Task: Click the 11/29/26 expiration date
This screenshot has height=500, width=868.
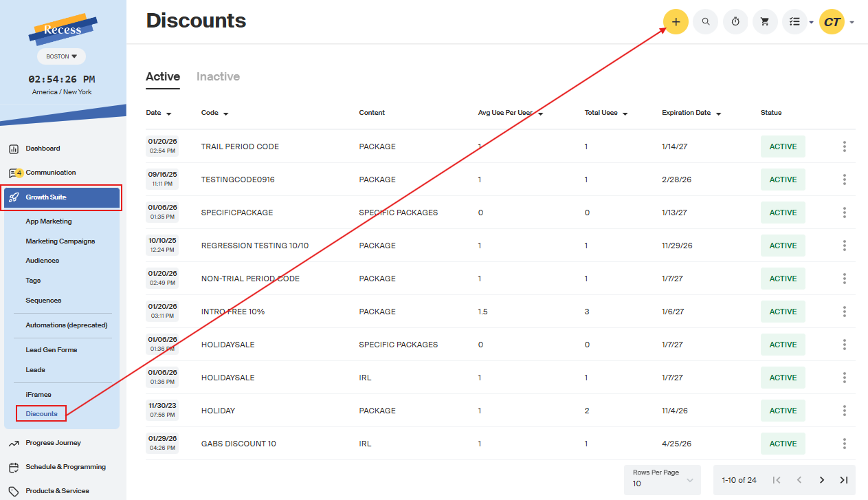Action: click(x=677, y=246)
